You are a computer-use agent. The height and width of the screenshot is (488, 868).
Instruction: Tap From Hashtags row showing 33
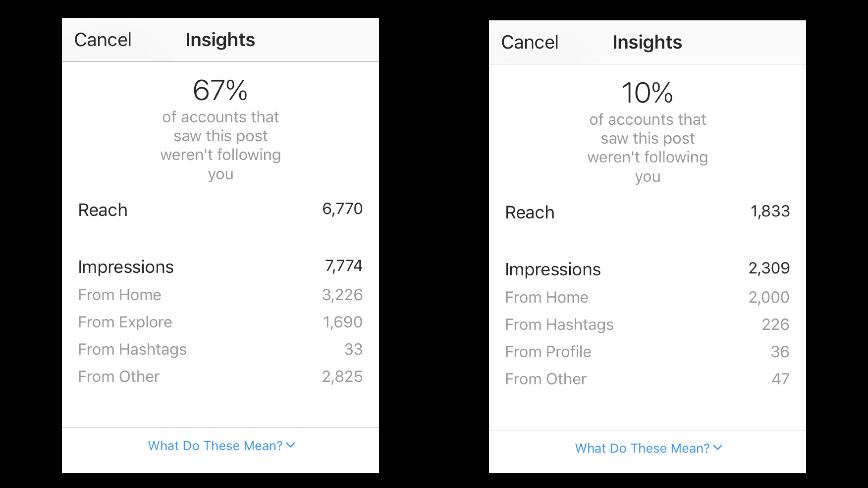pyautogui.click(x=220, y=349)
